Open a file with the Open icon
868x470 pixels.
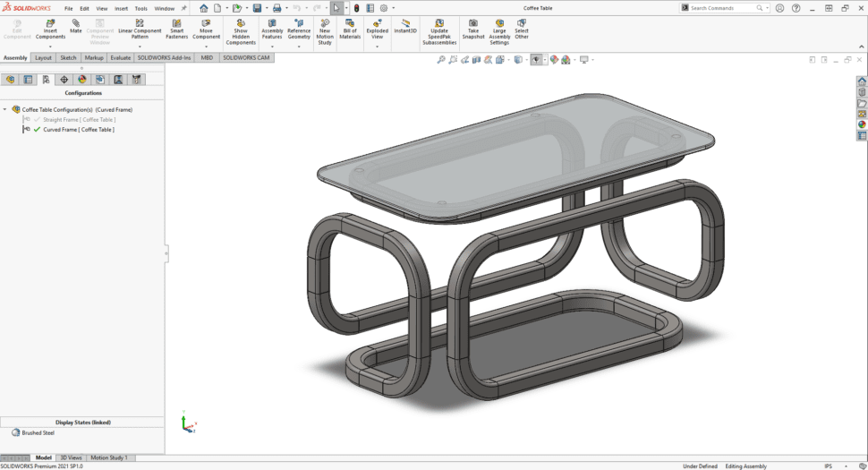point(237,8)
